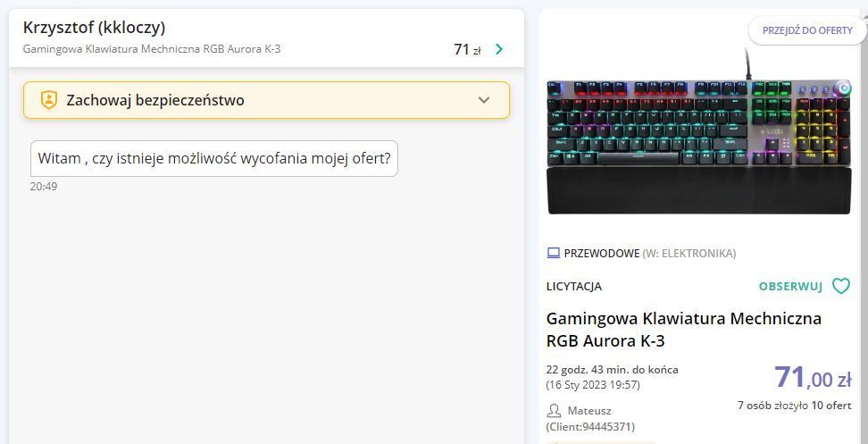Screen dimensions: 868x444
Task: Click the end date 16 Sty 2023 19:57
Action: coord(593,385)
